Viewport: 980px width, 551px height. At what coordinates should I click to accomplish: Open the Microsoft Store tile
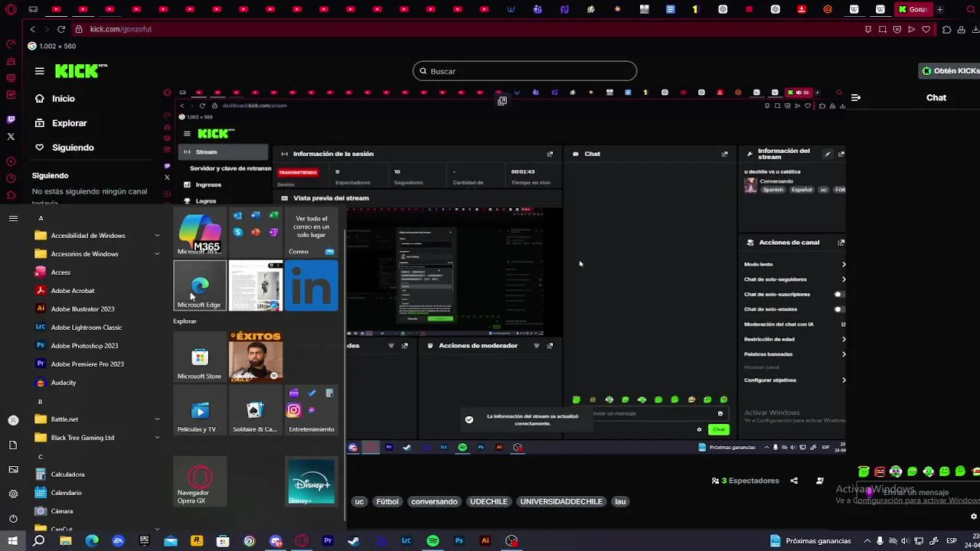200,357
